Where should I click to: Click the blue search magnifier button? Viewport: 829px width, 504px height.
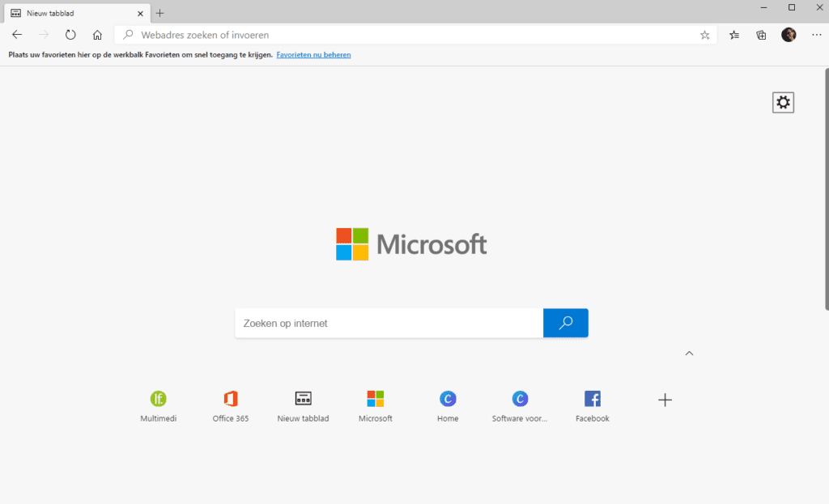coord(566,323)
